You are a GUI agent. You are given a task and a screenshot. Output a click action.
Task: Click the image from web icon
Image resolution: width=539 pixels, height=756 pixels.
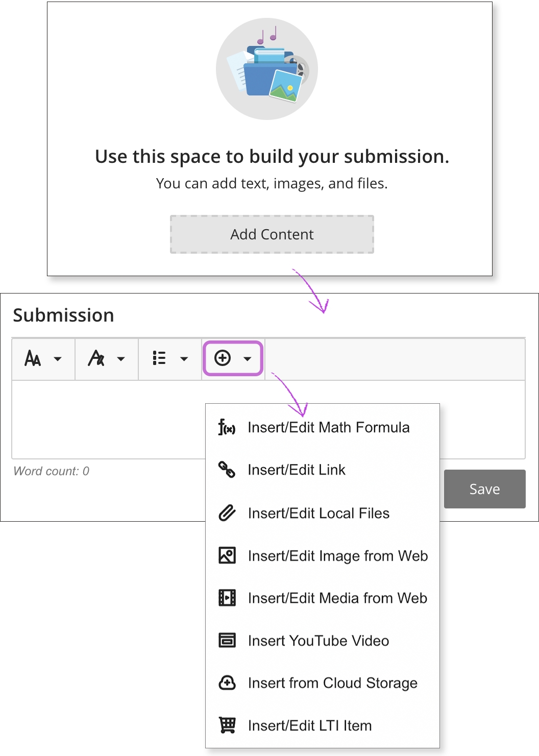[x=227, y=555]
